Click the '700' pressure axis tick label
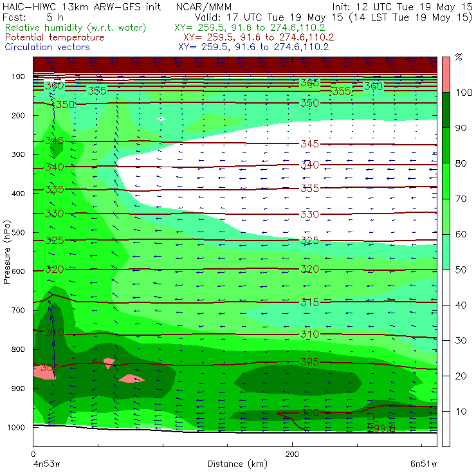 [18, 310]
